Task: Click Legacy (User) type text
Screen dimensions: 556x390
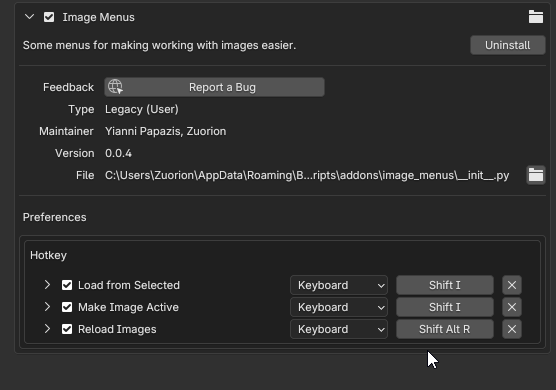Action: pos(142,109)
